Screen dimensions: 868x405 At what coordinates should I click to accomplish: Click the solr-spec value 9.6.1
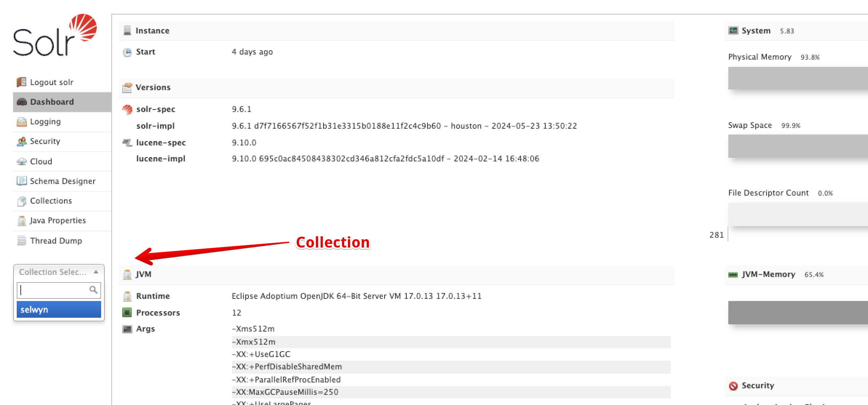[242, 109]
